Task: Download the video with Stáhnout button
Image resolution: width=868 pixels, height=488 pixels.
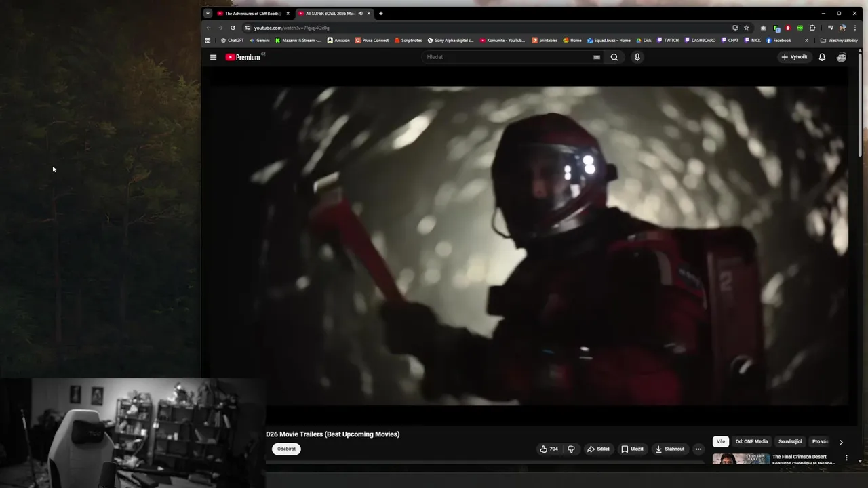Action: click(x=669, y=449)
